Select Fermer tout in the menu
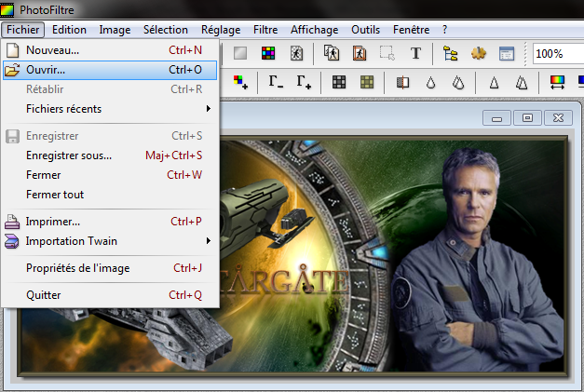The height and width of the screenshot is (392, 584). pyautogui.click(x=110, y=195)
